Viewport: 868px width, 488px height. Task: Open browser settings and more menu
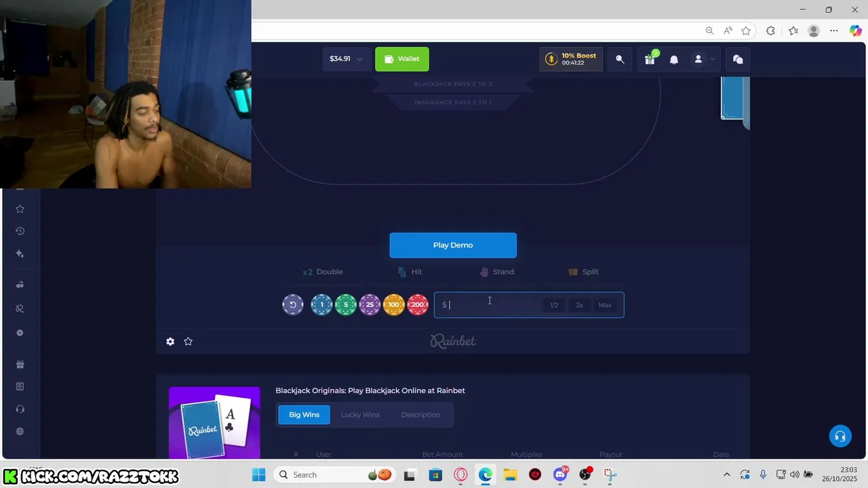834,30
